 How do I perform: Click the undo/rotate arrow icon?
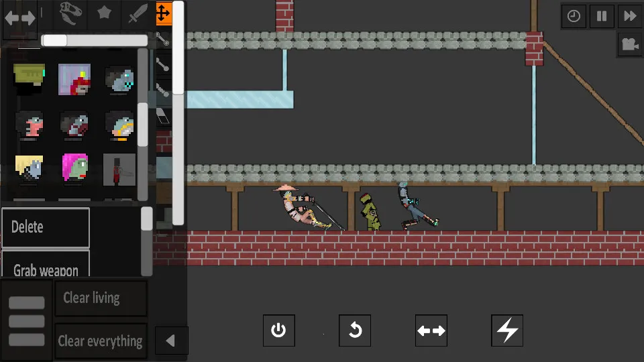point(355,330)
